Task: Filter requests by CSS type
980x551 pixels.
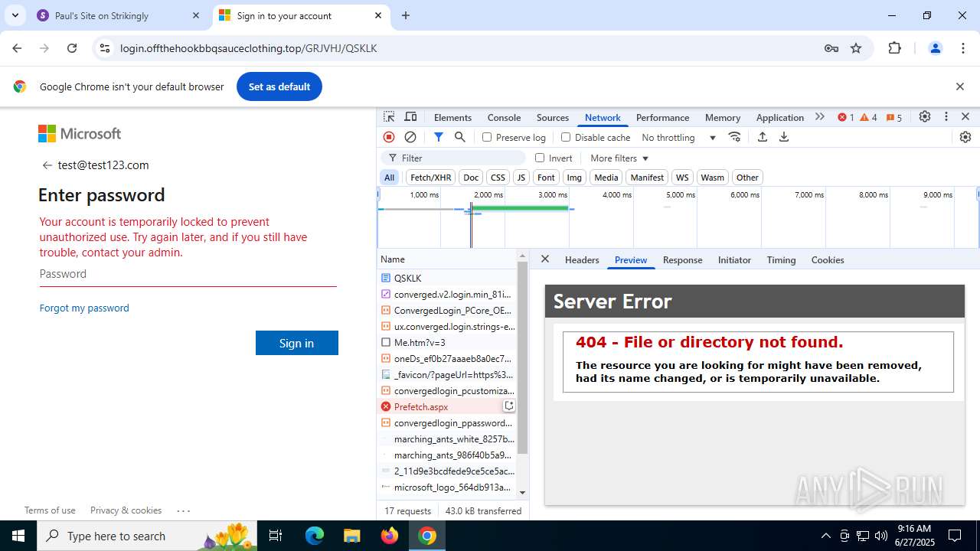Action: coord(498,178)
